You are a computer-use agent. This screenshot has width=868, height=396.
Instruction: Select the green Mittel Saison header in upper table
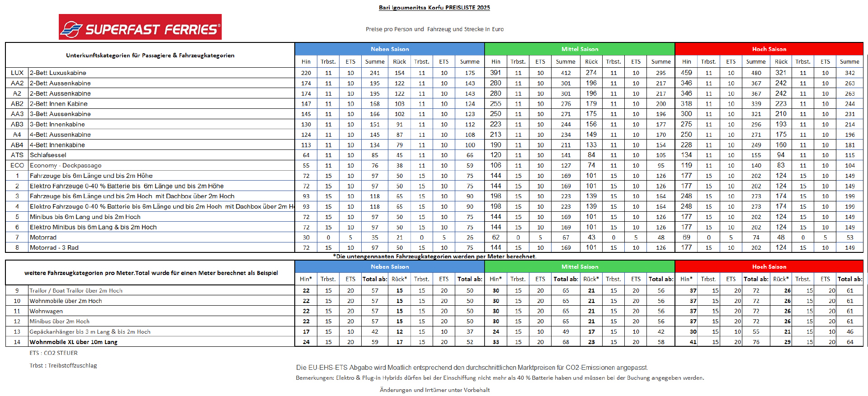[580, 49]
